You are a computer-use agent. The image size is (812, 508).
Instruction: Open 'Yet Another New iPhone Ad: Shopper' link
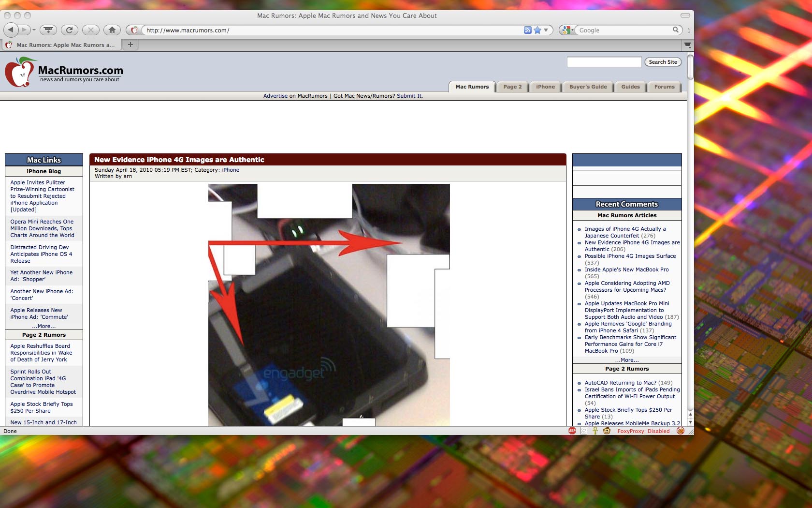tap(42, 276)
